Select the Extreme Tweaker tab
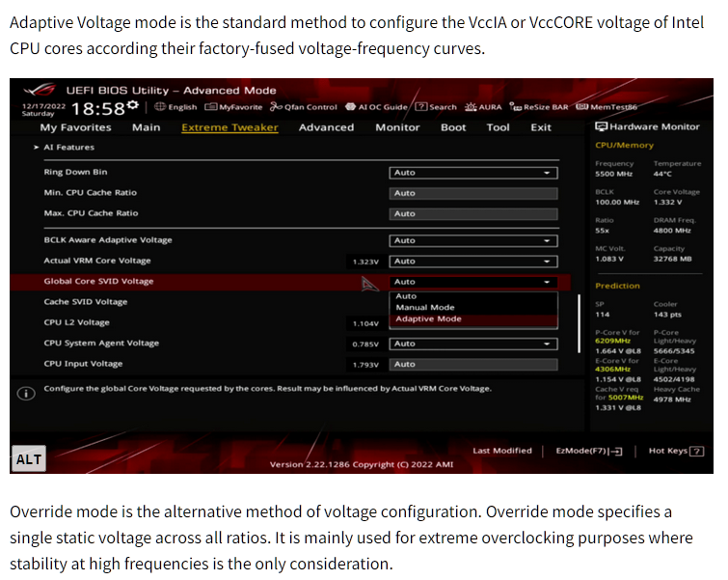 pyautogui.click(x=229, y=127)
